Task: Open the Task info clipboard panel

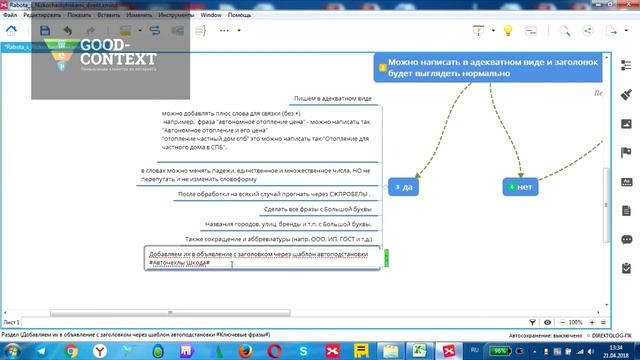Action: (626, 268)
